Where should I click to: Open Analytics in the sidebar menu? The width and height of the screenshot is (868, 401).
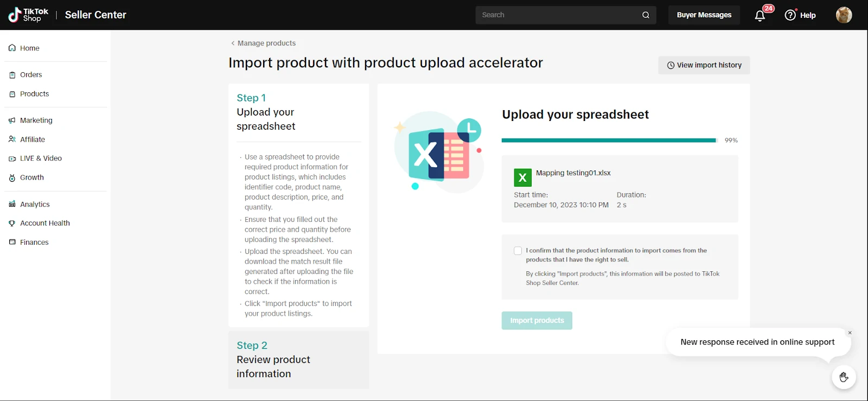tap(35, 205)
